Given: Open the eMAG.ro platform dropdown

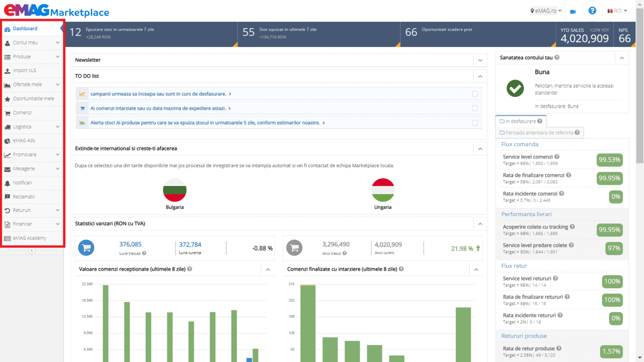Looking at the screenshot, I should coord(546,11).
